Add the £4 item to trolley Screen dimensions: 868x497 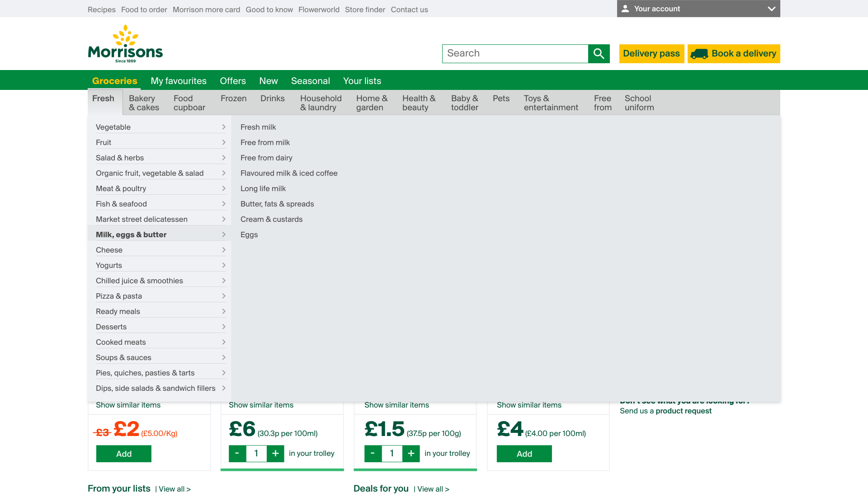(524, 454)
